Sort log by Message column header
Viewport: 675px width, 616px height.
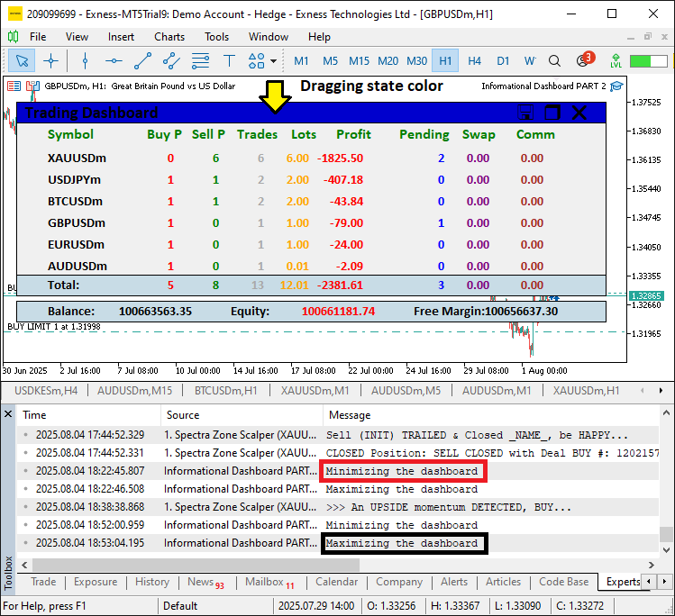point(491,415)
